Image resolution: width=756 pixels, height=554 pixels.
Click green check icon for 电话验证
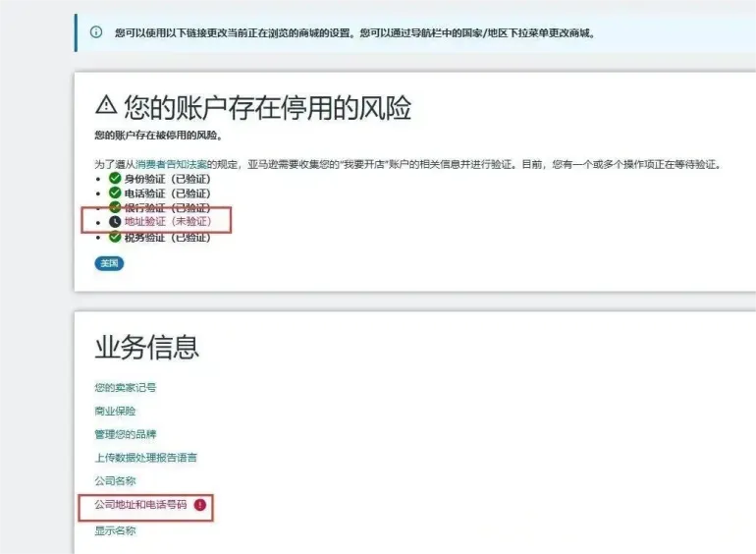click(115, 193)
